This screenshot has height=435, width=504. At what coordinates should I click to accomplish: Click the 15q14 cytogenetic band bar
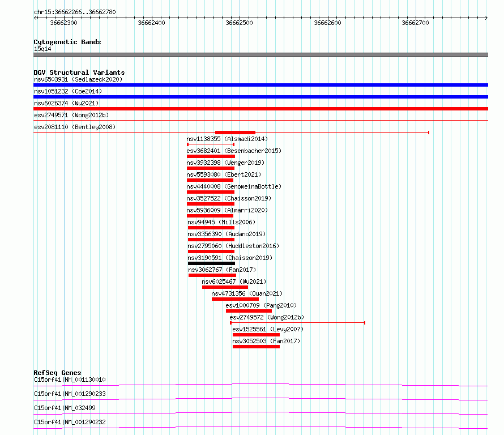click(x=260, y=55)
